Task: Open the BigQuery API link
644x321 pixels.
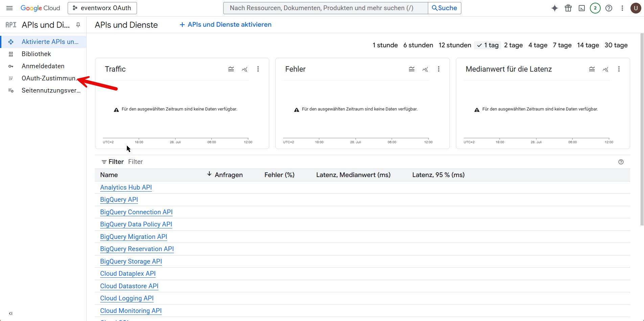Action: click(x=119, y=200)
